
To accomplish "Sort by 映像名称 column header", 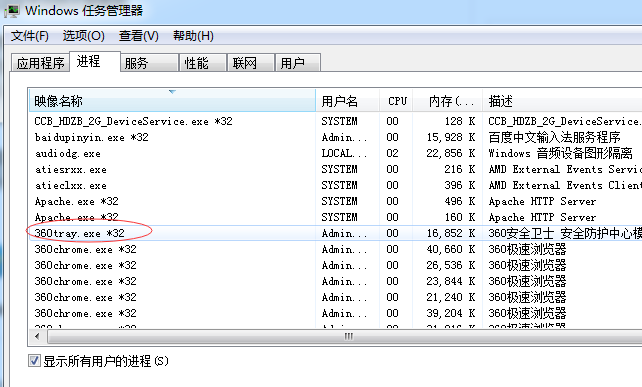I will pyautogui.click(x=172, y=101).
